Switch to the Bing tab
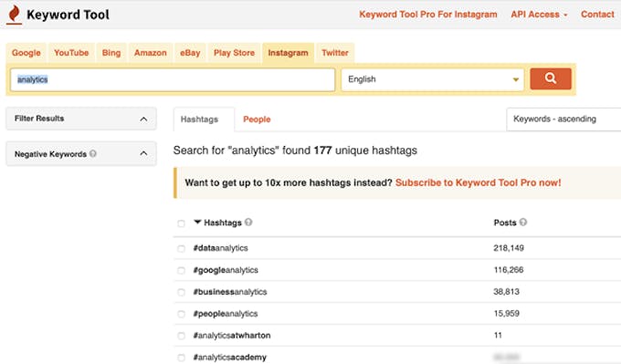The image size is (621, 364). click(x=111, y=53)
